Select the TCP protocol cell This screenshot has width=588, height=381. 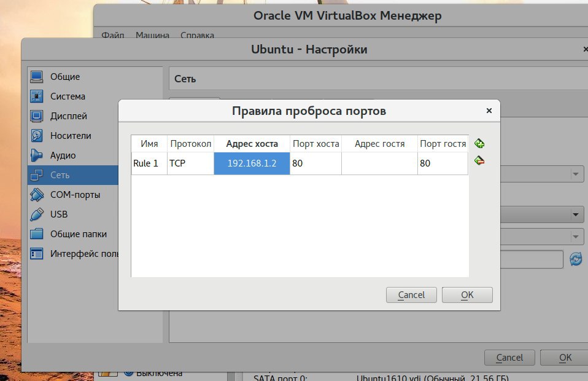pyautogui.click(x=190, y=163)
